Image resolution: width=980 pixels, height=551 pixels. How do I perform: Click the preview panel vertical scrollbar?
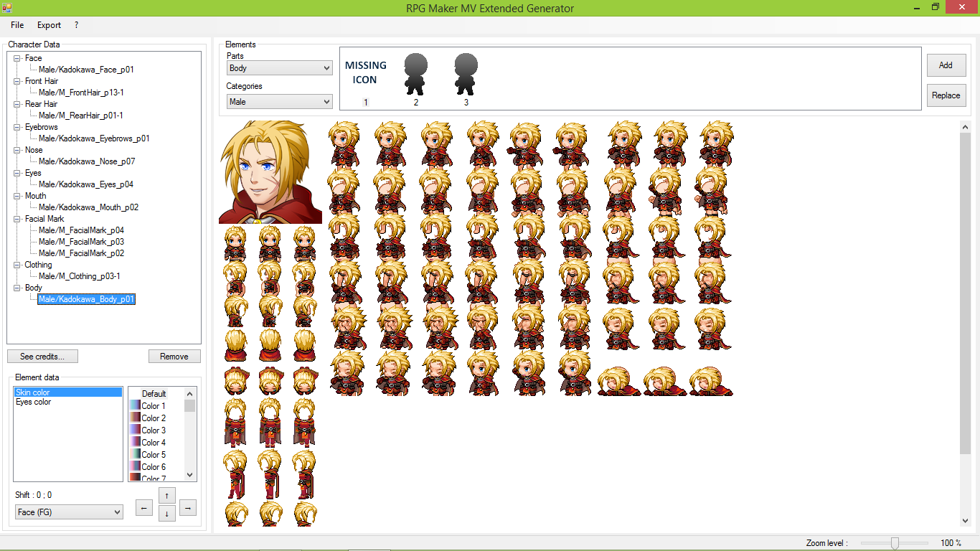click(965, 293)
